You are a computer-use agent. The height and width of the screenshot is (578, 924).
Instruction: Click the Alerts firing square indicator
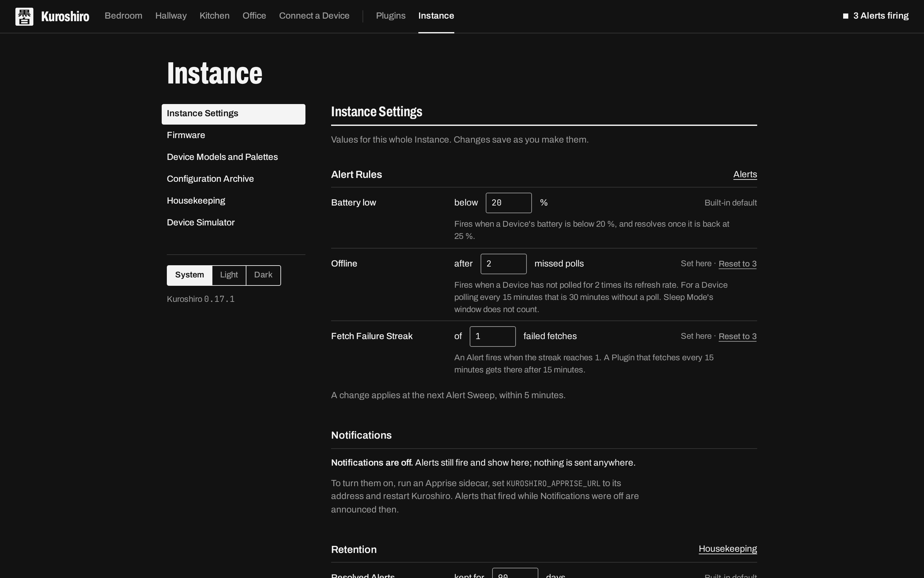coord(845,16)
